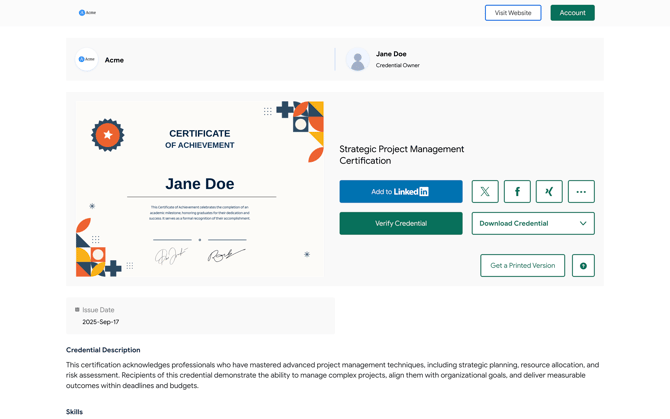Click the Issue Date calendar icon

[x=77, y=310]
